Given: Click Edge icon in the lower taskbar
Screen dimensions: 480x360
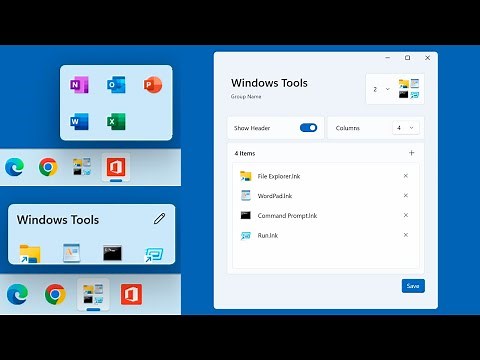Looking at the screenshot, I should tap(17, 294).
